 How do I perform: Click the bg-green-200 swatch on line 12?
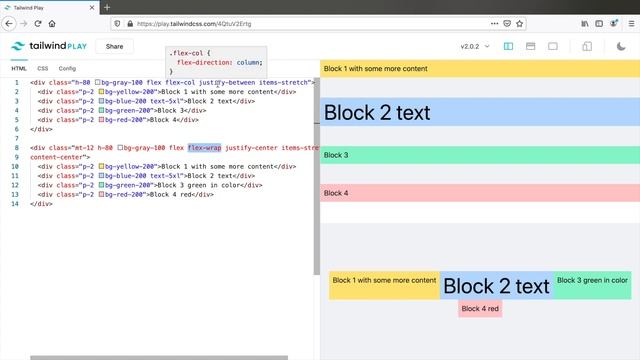[101, 185]
